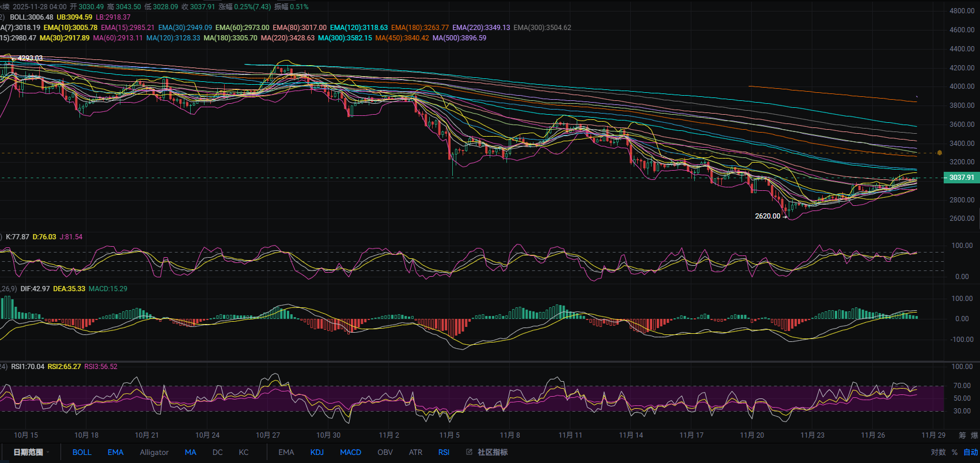Open the 社区指标 community indicators editor
The width and height of the screenshot is (980, 463).
click(487, 452)
